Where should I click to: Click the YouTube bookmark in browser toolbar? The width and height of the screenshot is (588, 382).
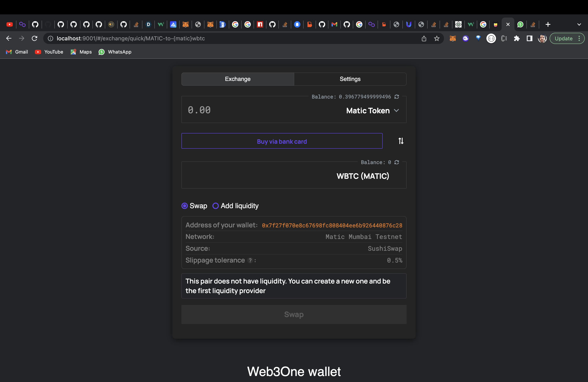[49, 51]
